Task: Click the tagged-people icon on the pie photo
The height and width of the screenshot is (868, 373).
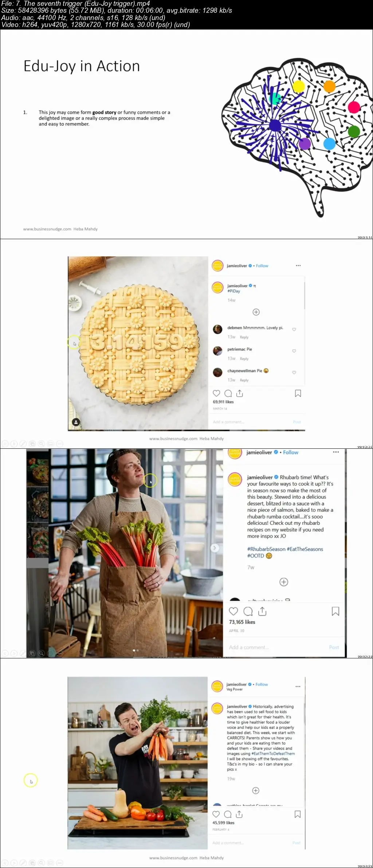Action: 76,422
